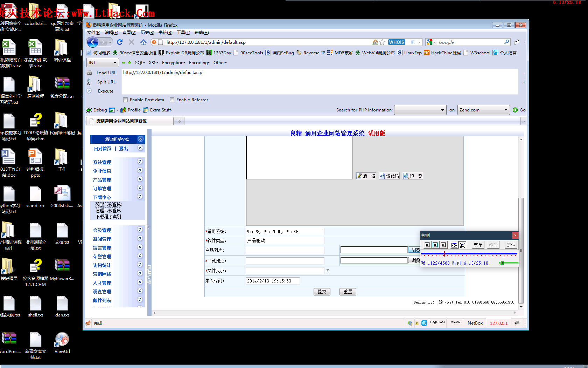Viewport: 588px width, 368px height.
Task: Open the SQL dropdown menu in HackBar
Action: (x=140, y=63)
